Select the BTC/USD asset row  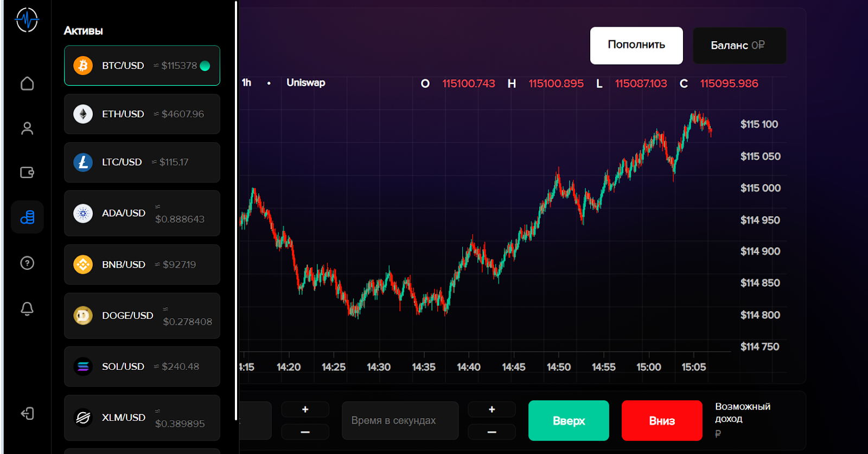click(x=142, y=66)
